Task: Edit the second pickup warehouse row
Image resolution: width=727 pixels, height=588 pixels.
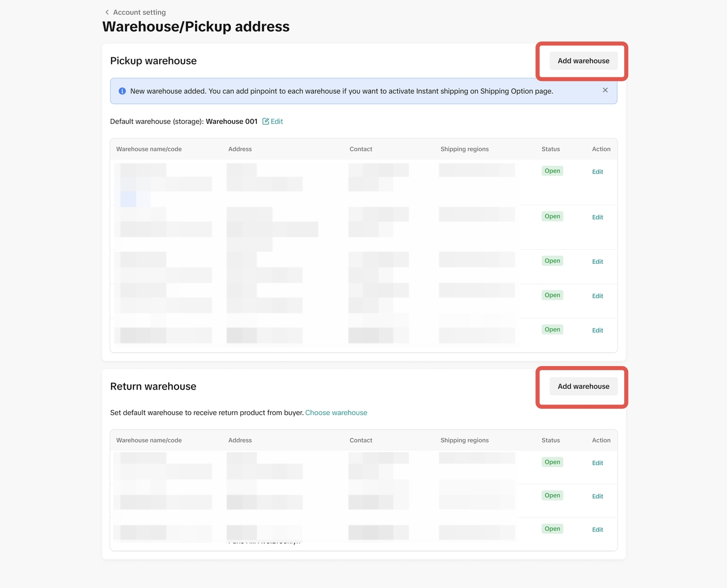Action: [x=597, y=217]
